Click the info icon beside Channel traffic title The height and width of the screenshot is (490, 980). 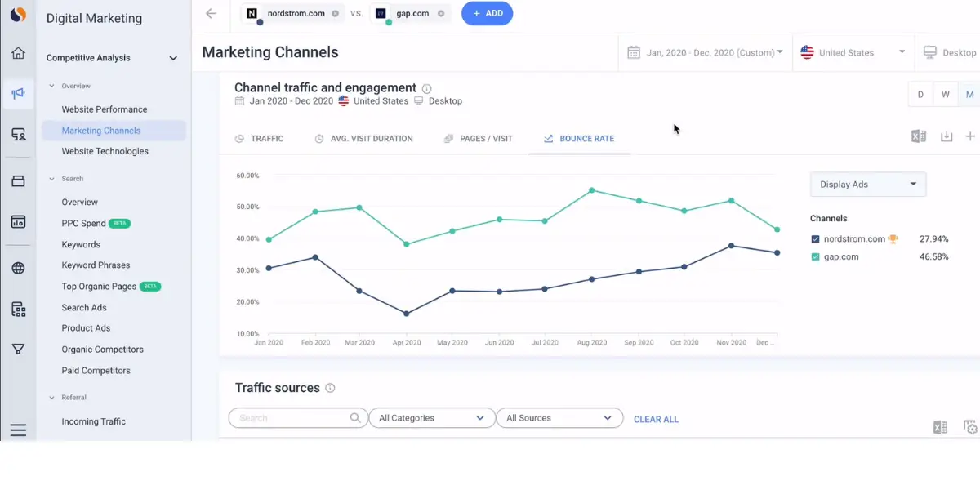coord(426,88)
